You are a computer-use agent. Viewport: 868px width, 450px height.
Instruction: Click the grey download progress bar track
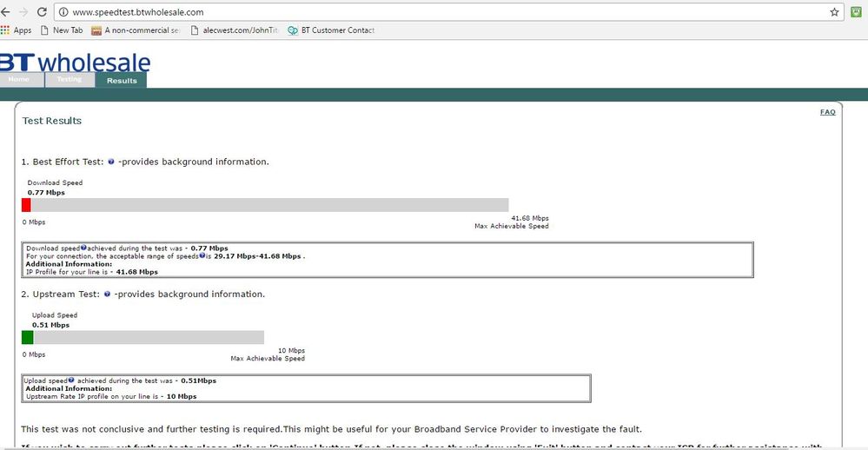point(269,205)
